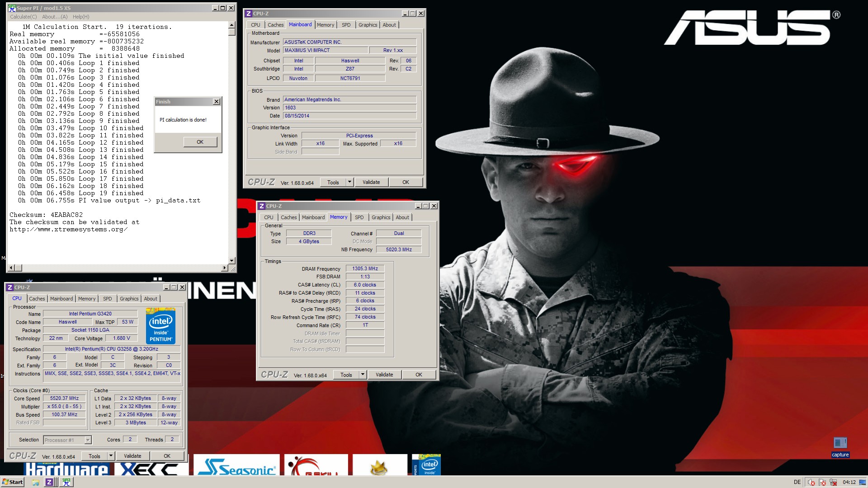Select the Caches tab in the Mainboard CPU-Z window

click(275, 25)
